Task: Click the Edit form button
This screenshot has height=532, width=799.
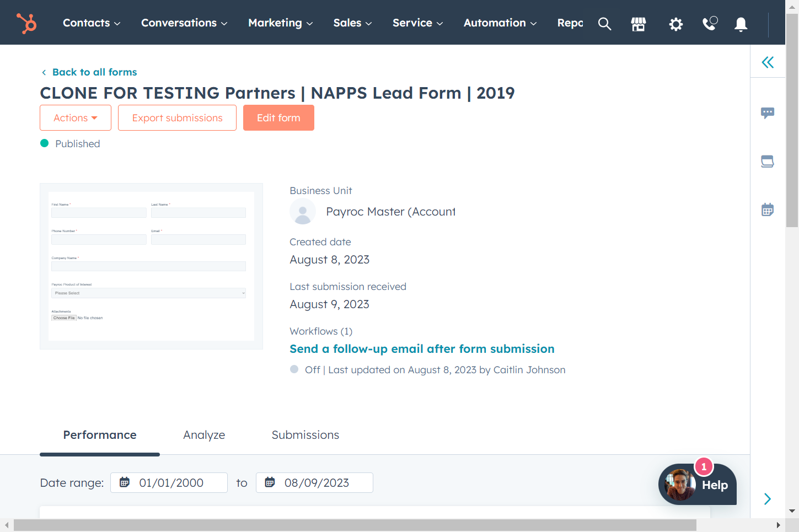Action: click(278, 118)
